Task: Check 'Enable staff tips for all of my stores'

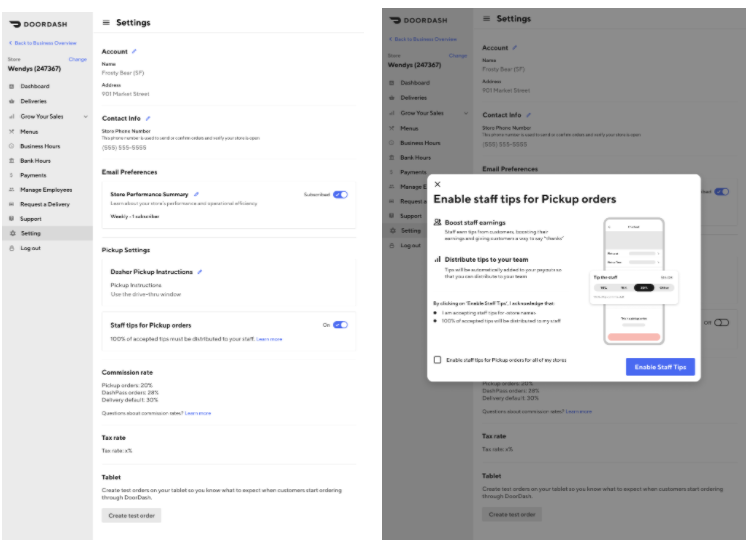Action: 437,360
